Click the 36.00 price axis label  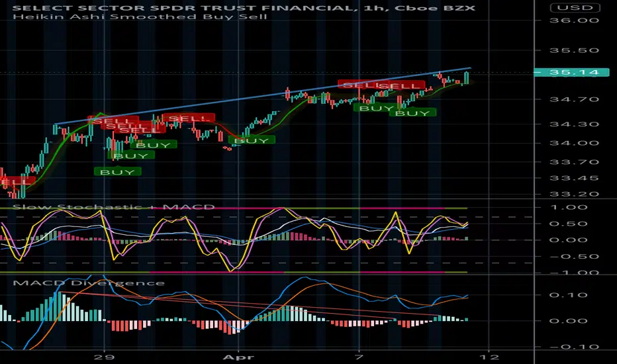[574, 21]
